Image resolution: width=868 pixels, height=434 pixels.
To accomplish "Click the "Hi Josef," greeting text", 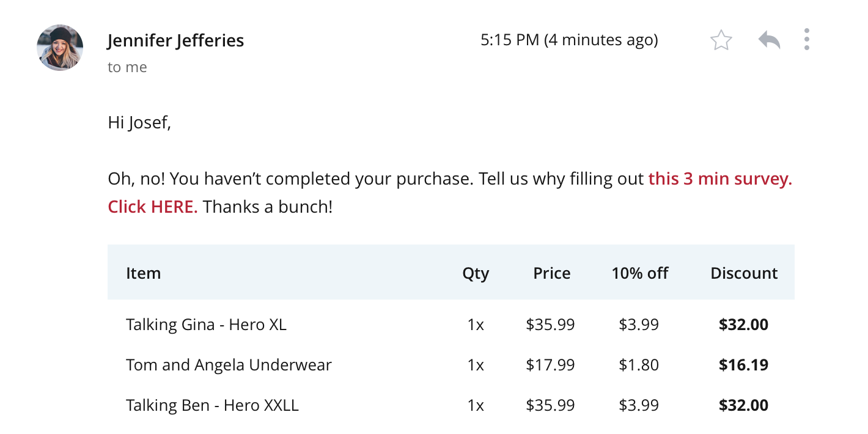I will pyautogui.click(x=139, y=122).
